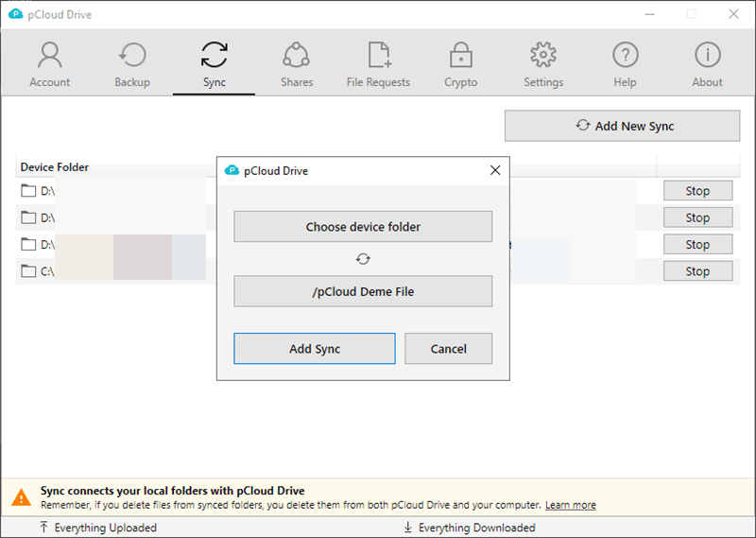
Task: Click the sync arrows icon between folder buttons
Action: point(363,259)
